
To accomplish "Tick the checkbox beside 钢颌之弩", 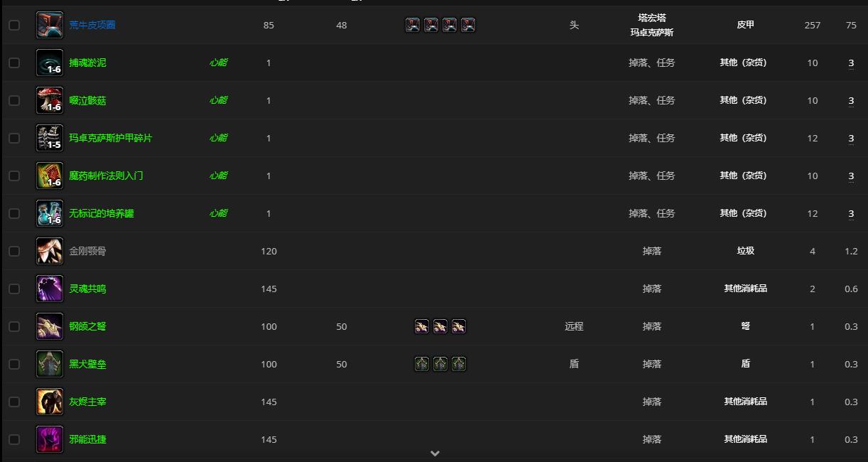I will click(x=14, y=326).
